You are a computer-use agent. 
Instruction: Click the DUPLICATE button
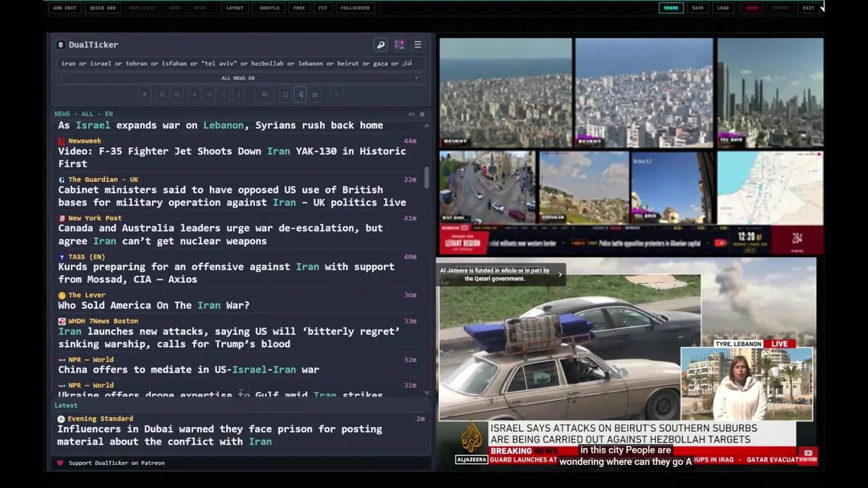(142, 8)
